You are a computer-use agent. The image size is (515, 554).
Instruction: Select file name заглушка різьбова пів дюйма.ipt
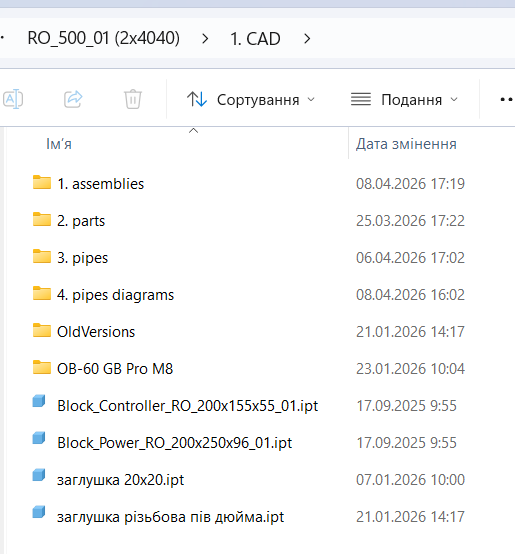coord(171,517)
